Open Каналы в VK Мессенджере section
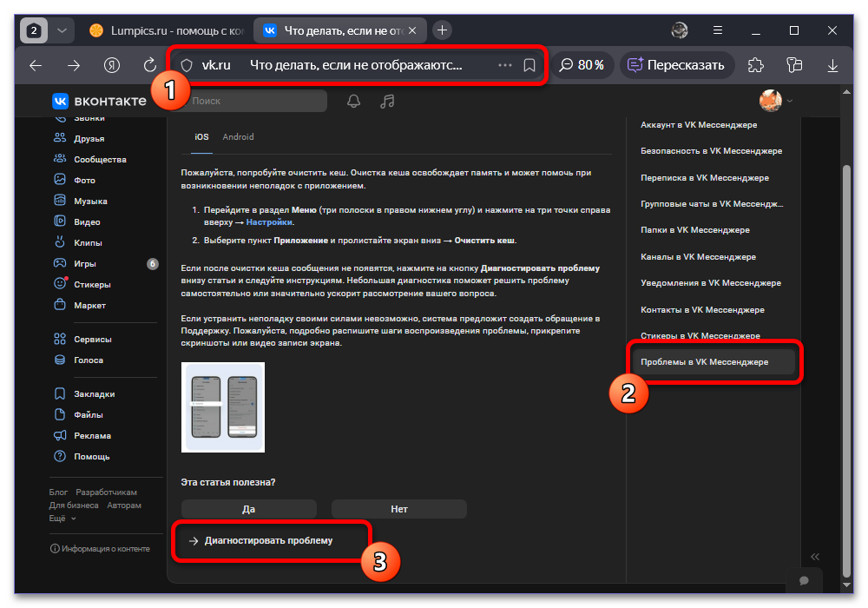This screenshot has height=608, width=868. coord(698,257)
